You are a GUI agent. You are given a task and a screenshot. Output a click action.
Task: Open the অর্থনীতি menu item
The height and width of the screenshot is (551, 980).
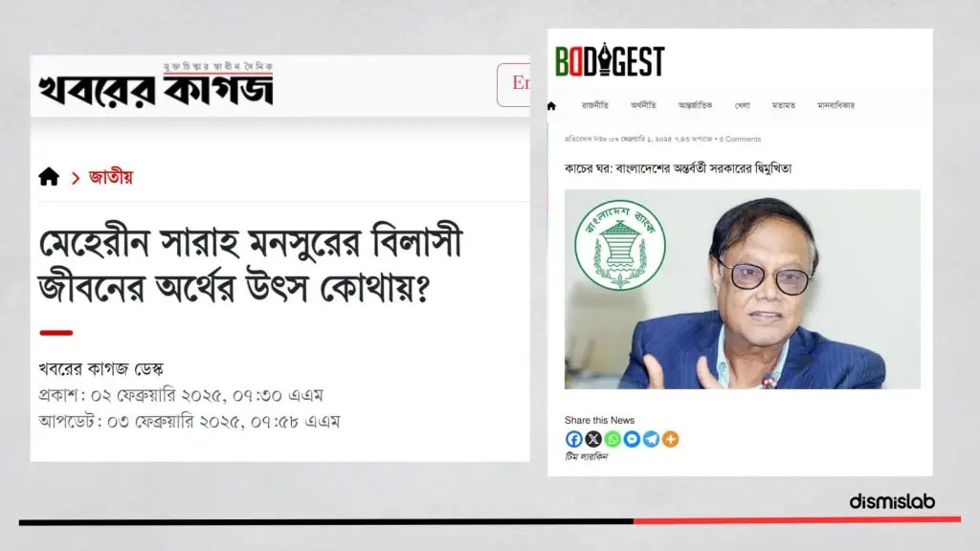coord(644,105)
